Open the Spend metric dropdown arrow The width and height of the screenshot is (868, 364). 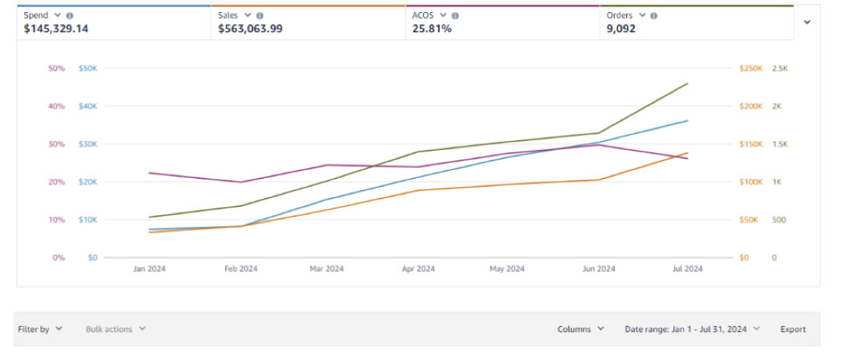coord(58,15)
